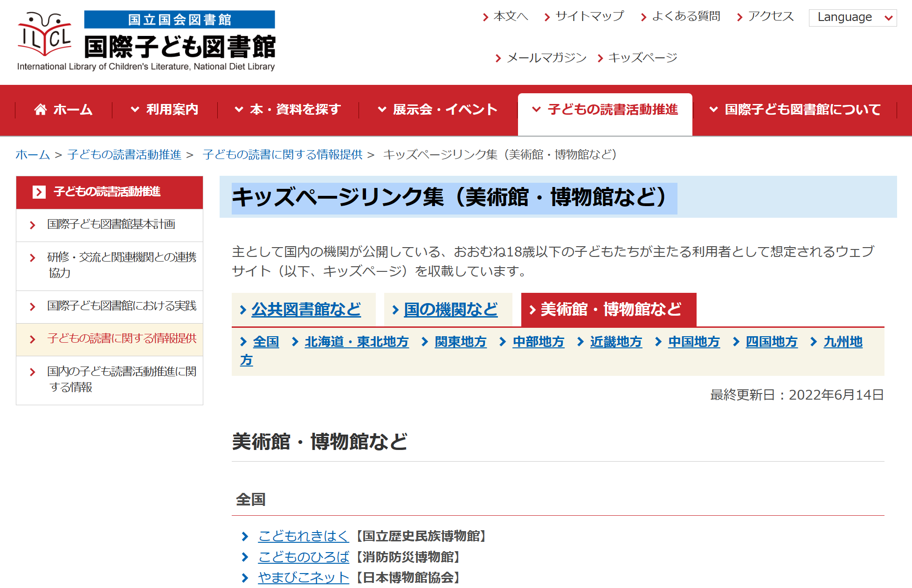Click the 国立国会図書館 blue banner
Screen dimensions: 912x588
click(x=180, y=20)
